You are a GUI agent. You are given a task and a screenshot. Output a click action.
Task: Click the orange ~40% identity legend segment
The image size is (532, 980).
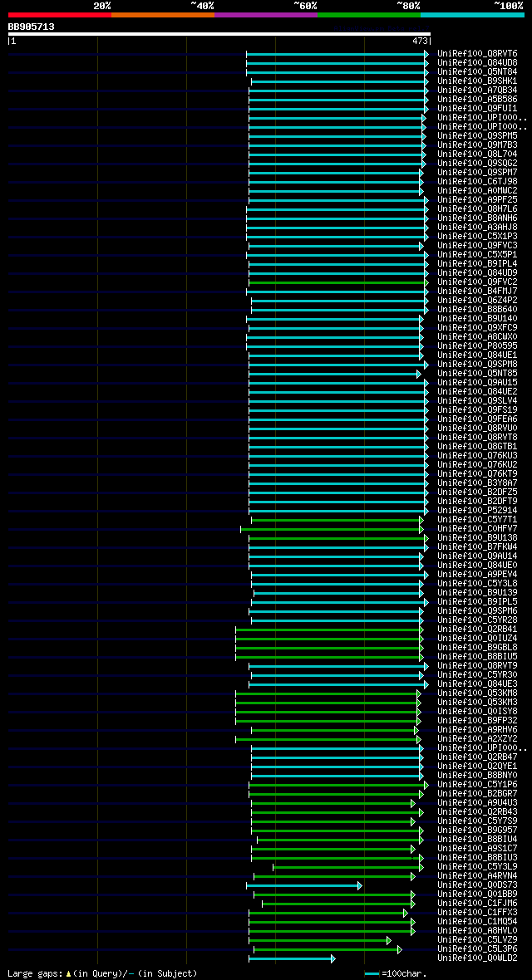163,14
